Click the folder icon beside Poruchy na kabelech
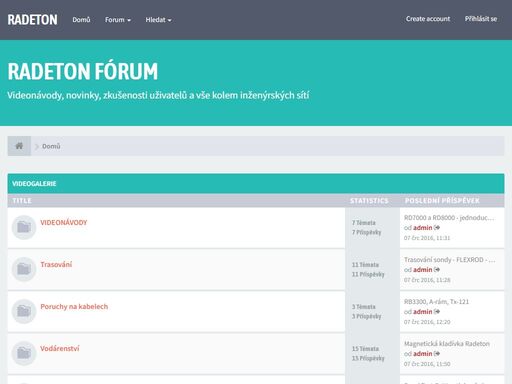The width and height of the screenshot is (512, 384). (24, 311)
